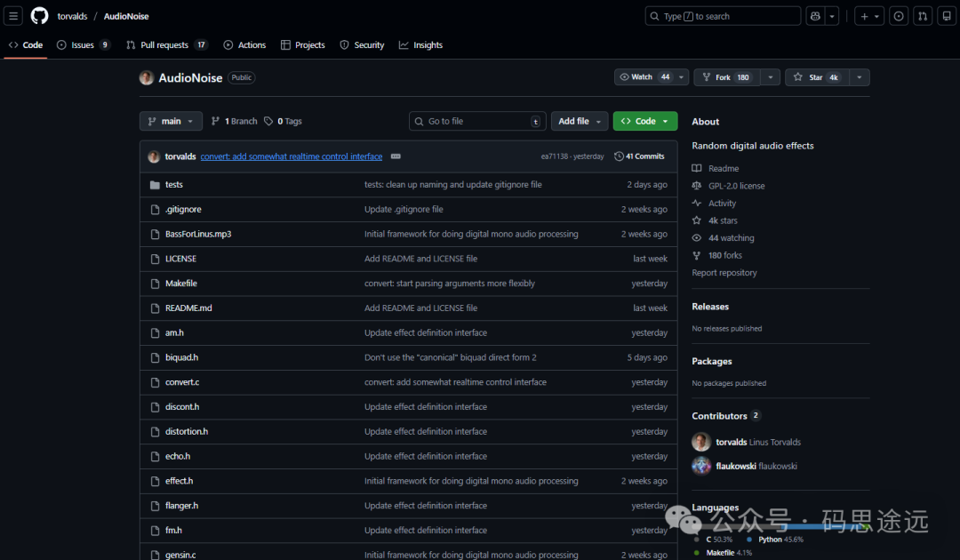Click the issues icon in the top-right header
This screenshot has height=560, width=960.
coord(897,15)
